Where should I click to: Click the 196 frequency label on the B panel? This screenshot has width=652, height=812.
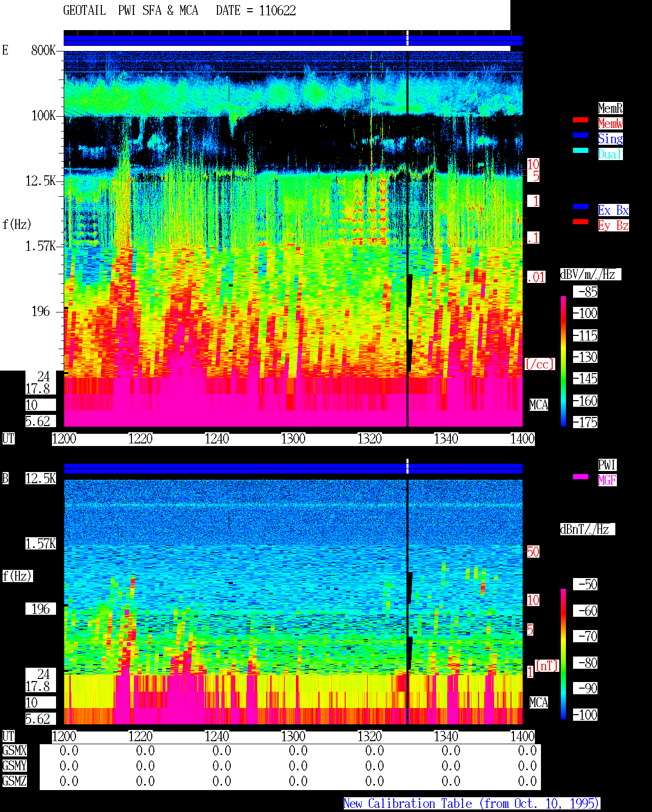coord(41,609)
